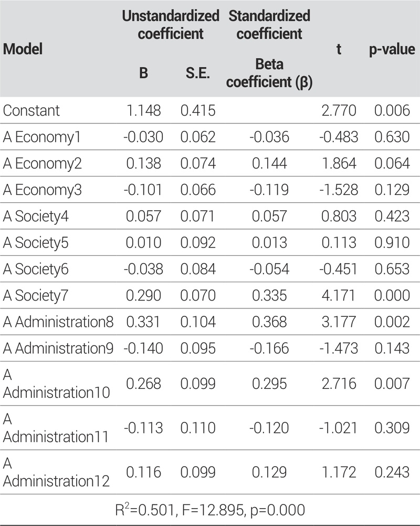Screen dimensions: 420x526
Task: Click the Beta coefficient (β) subheader
Action: (x=270, y=74)
